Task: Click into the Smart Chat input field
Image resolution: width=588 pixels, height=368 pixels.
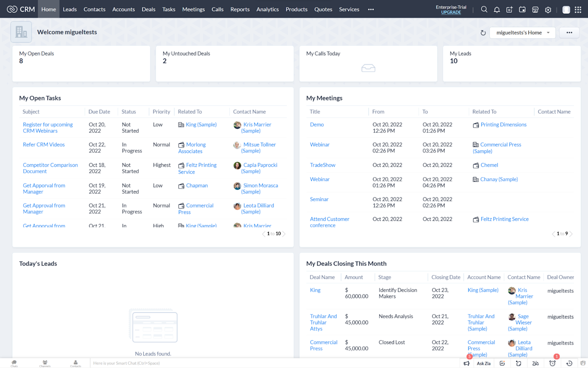Action: [x=275, y=363]
